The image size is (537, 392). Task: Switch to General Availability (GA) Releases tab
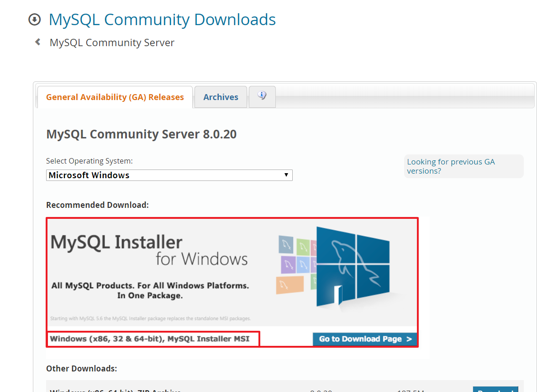click(115, 97)
